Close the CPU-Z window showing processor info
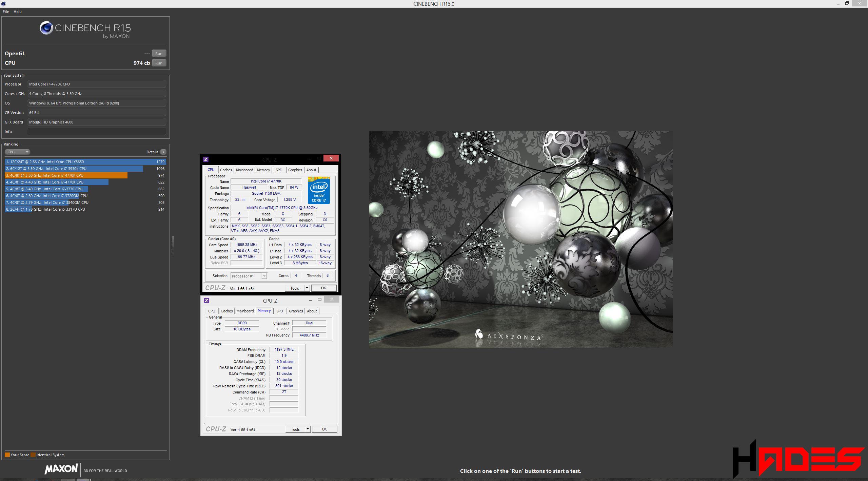868x481 pixels. [x=331, y=158]
